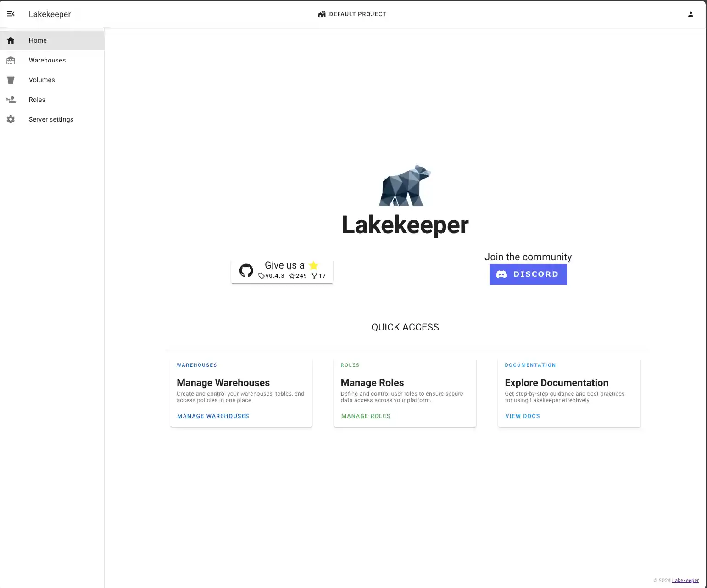
Task: Click the Lakekeeper link in the footer
Action: 685,580
